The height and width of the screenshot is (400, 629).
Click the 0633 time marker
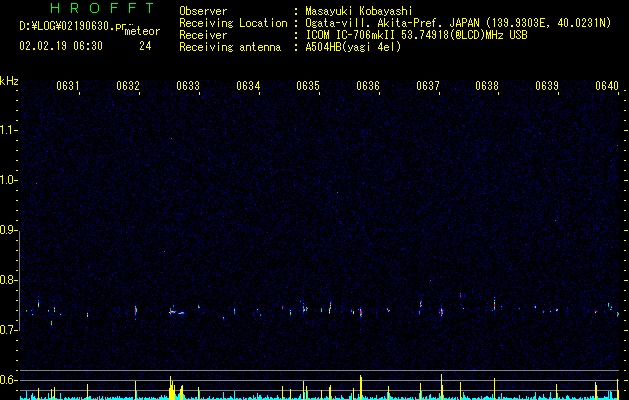(188, 86)
